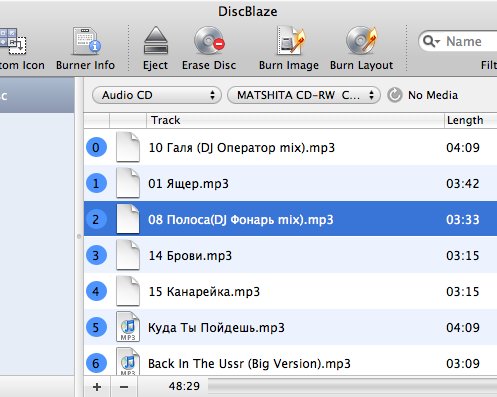Click the blue track number 0 badge
The width and height of the screenshot is (497, 397).
[x=96, y=147]
